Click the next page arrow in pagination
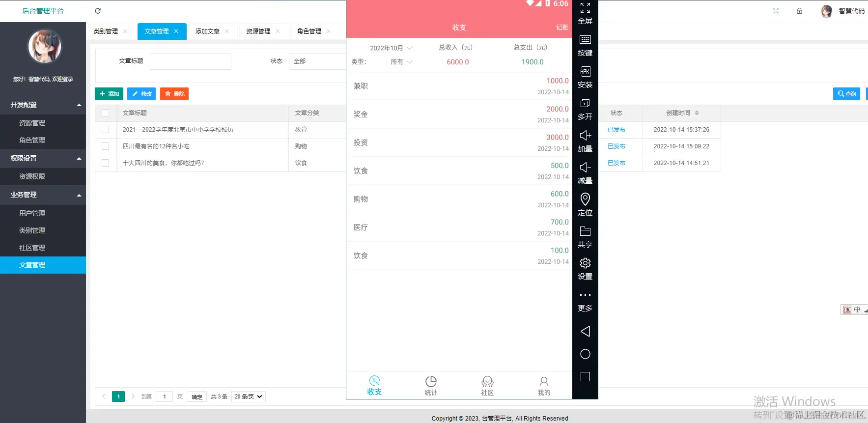Image resolution: width=868 pixels, height=423 pixels. 133,396
